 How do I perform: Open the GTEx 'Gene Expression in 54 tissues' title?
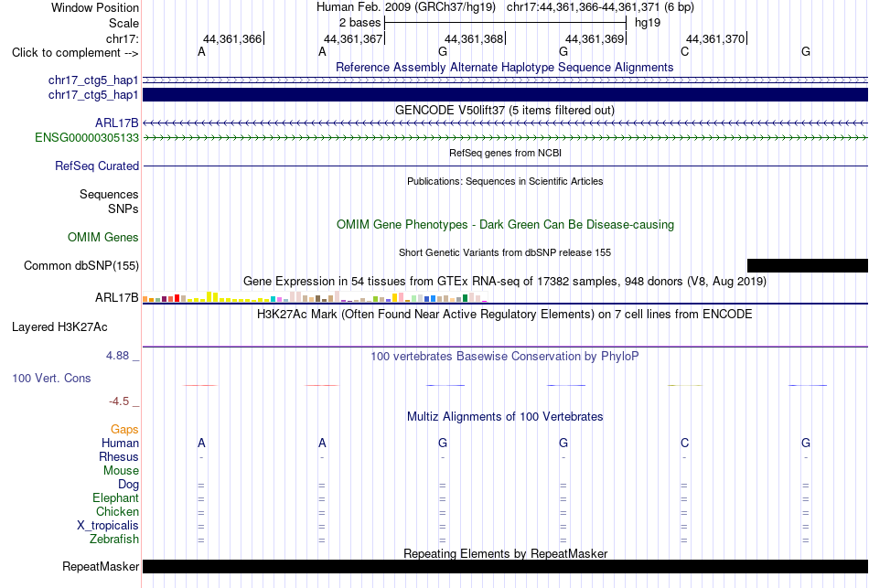click(x=505, y=281)
